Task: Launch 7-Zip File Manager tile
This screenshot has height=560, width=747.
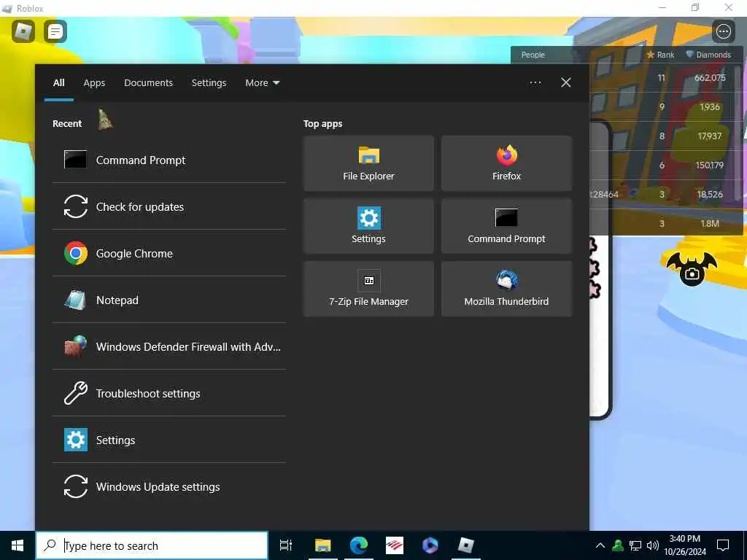Action: [x=368, y=289]
